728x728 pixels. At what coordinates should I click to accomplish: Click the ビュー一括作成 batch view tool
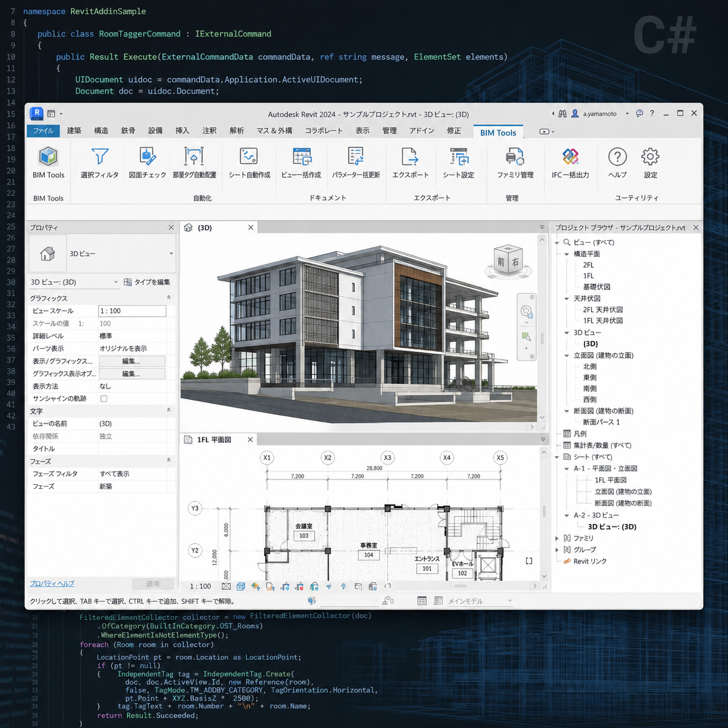(x=301, y=162)
